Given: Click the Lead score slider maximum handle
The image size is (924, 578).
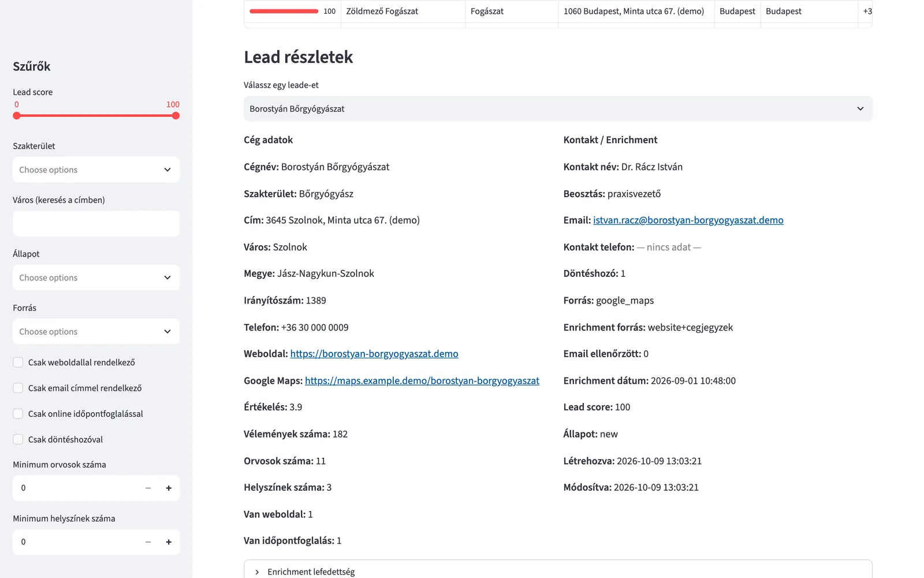Looking at the screenshot, I should [176, 116].
